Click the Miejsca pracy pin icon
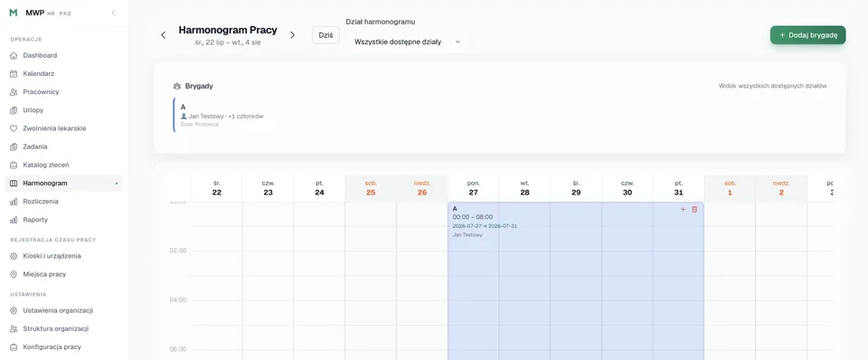 pos(14,274)
